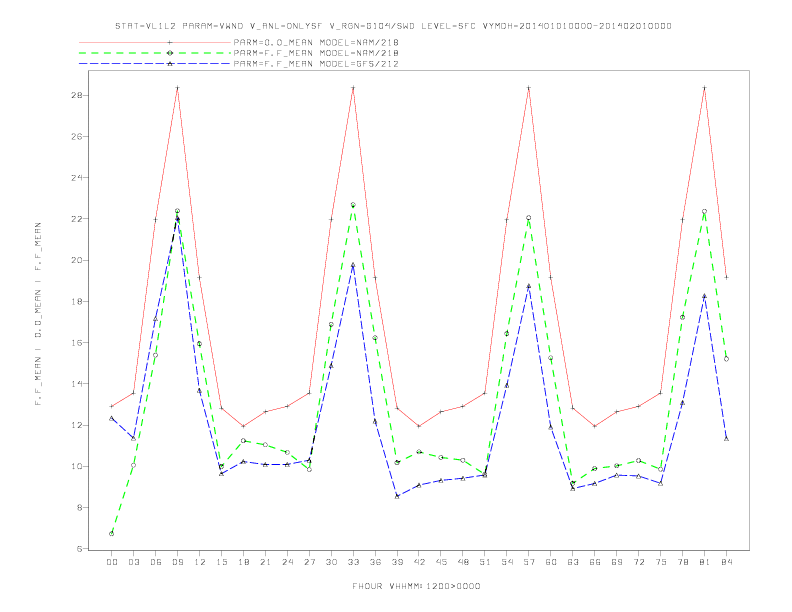Screen dimensions: 792x612
Task: Click the red plus point at hour 18
Action: [x=243, y=426]
